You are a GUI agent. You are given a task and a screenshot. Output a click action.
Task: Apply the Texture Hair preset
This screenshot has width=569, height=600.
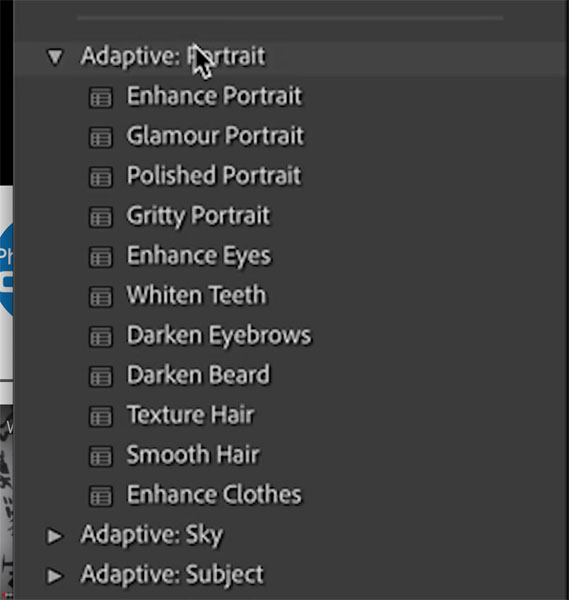pos(191,415)
